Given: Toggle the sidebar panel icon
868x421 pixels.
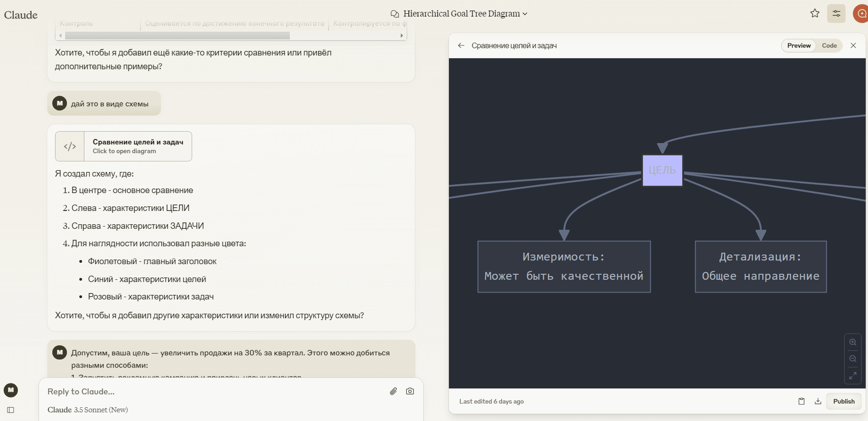Looking at the screenshot, I should 11,410.
